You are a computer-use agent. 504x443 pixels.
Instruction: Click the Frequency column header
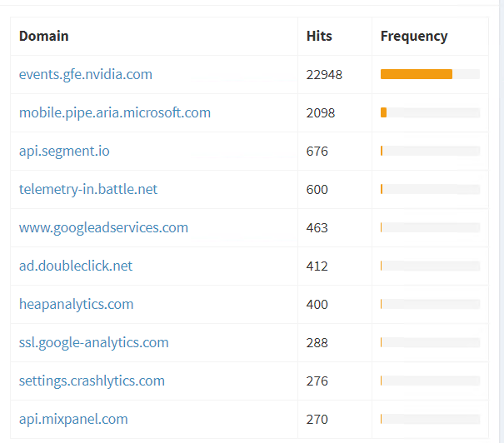click(x=414, y=37)
